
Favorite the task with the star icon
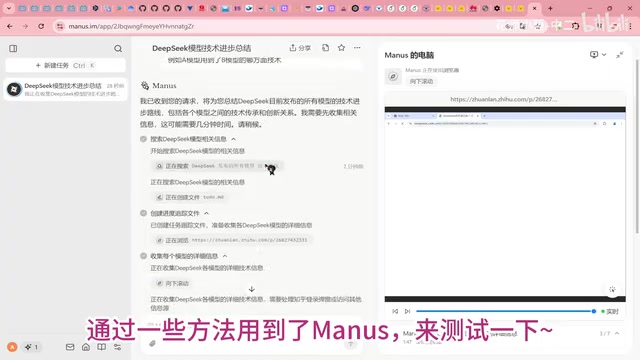341,48
